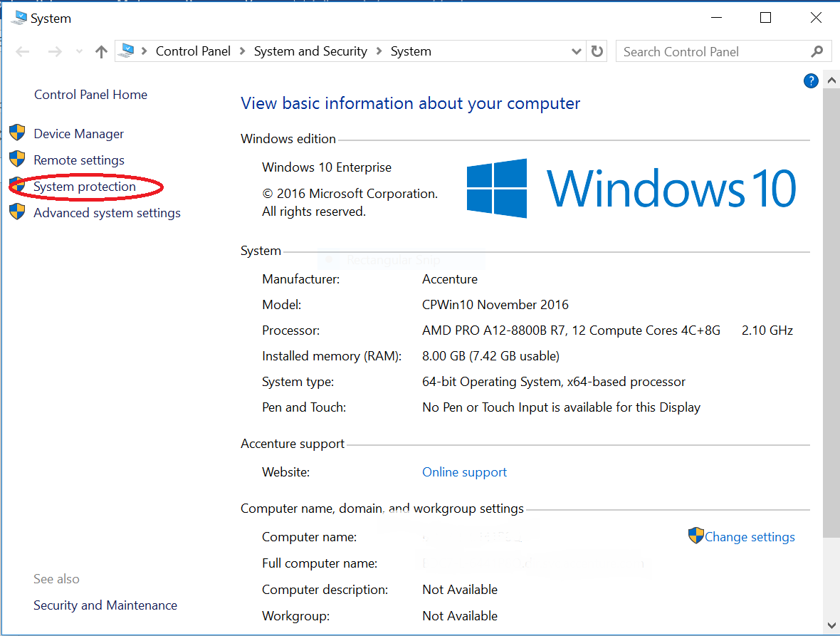Viewport: 840px width, 636px height.
Task: Open Device Manager from the sidebar
Action: (78, 133)
